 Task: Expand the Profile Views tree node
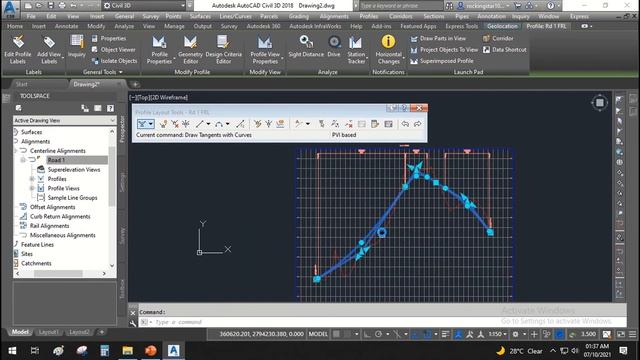click(32, 188)
